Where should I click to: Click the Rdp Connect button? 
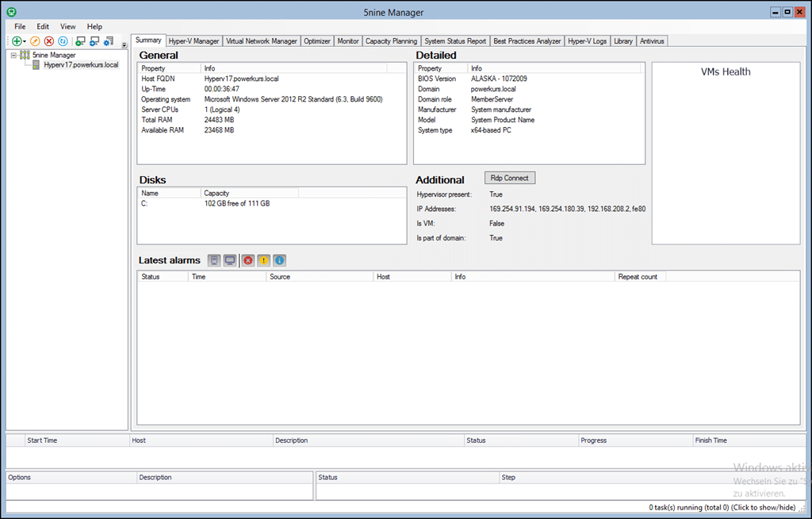coord(510,178)
